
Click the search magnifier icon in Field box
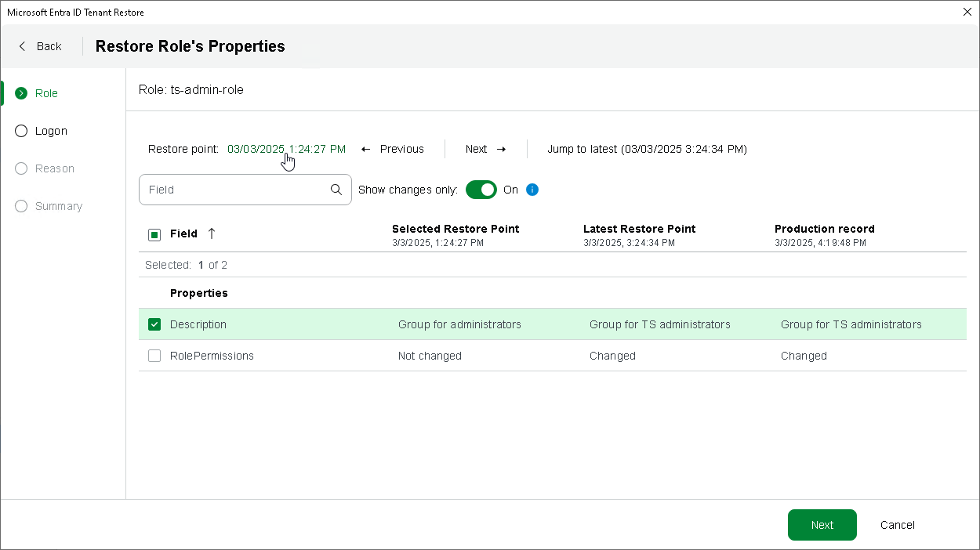(336, 190)
